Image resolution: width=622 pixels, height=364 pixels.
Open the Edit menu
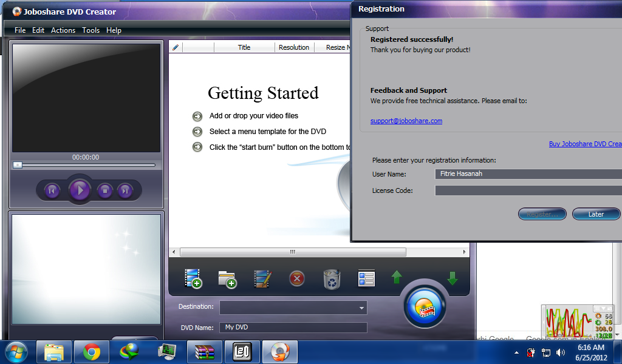38,30
